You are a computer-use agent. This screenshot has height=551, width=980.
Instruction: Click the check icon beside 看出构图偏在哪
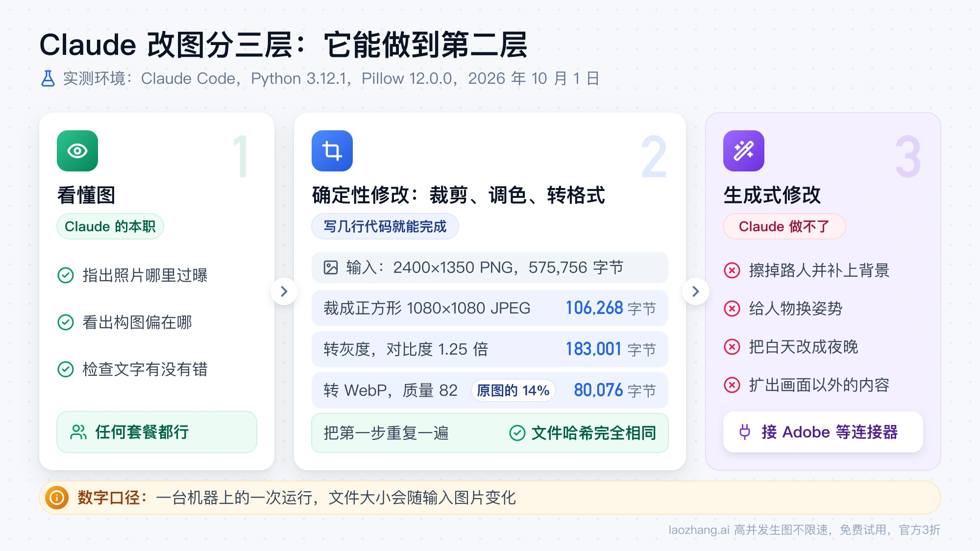click(66, 322)
